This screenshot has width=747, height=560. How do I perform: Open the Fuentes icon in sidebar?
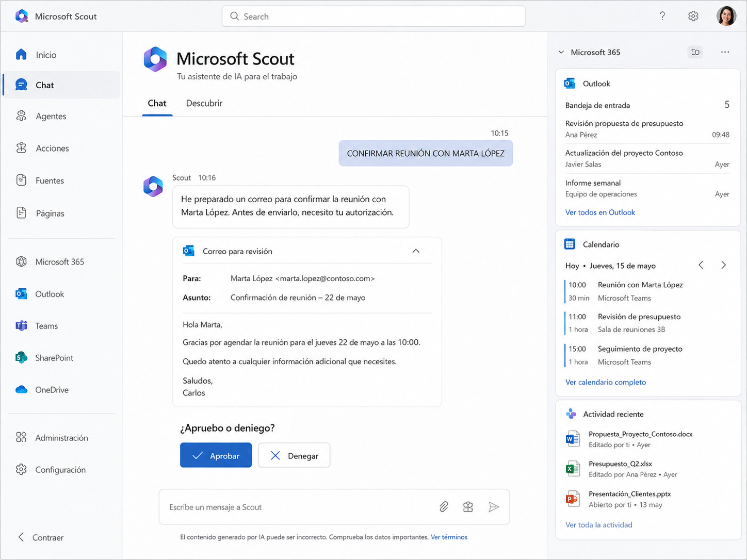(21, 180)
